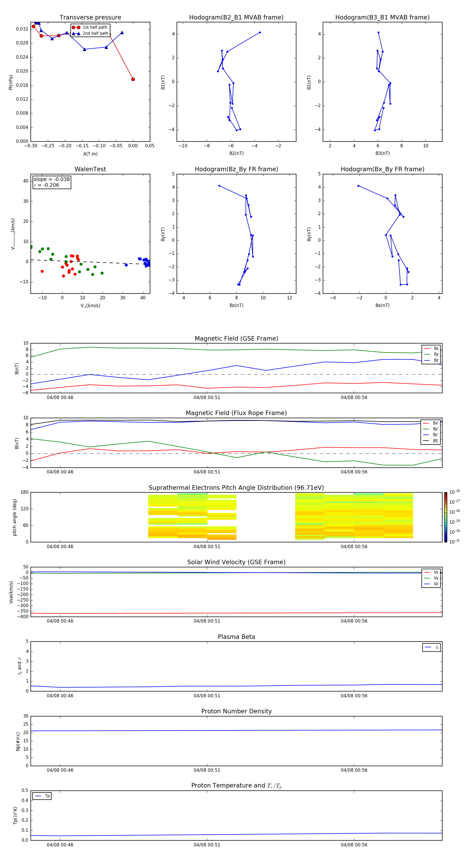Click the "Solar Wind Velocity (GSE Frame)" title

click(x=236, y=562)
